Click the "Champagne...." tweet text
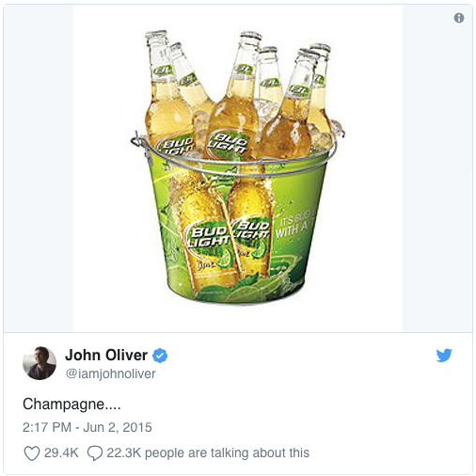Viewport: 476px width, 476px height. tap(71, 404)
